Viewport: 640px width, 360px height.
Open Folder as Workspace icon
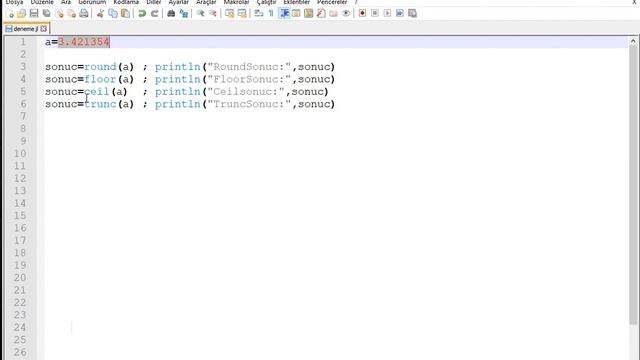(333, 13)
